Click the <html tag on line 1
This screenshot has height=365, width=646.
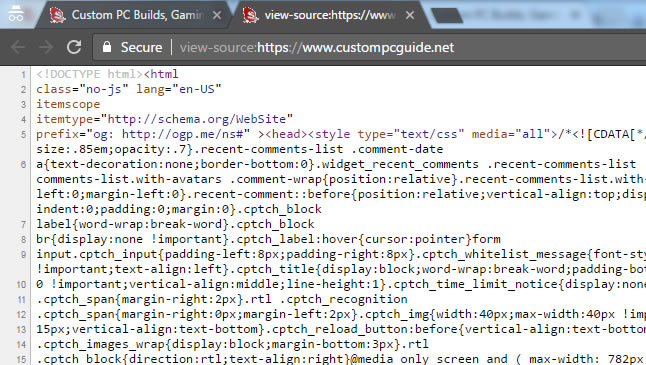click(x=161, y=74)
